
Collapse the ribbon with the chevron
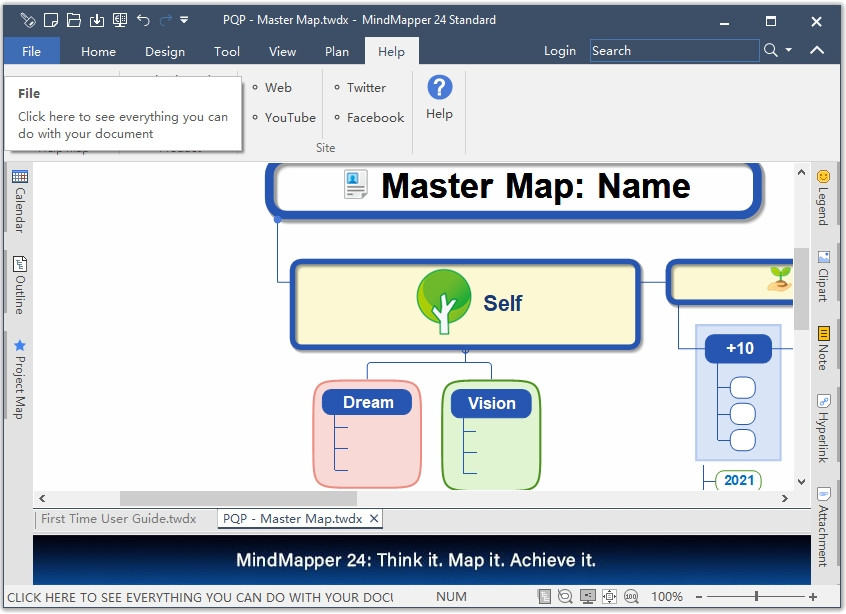(x=817, y=51)
